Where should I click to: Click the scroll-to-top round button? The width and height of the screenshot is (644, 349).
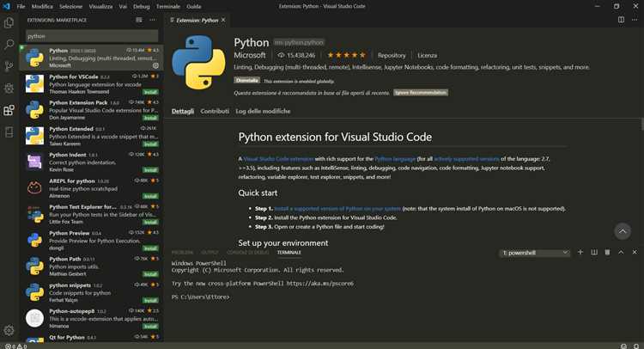(x=623, y=231)
